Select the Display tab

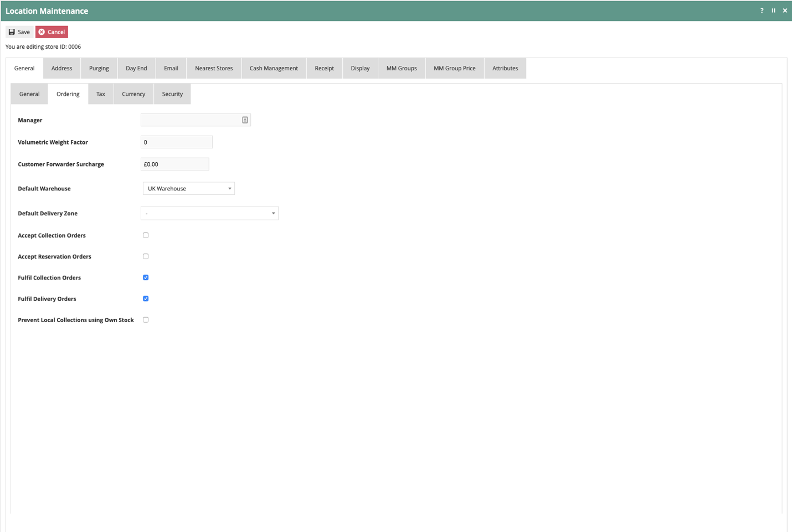tap(360, 68)
